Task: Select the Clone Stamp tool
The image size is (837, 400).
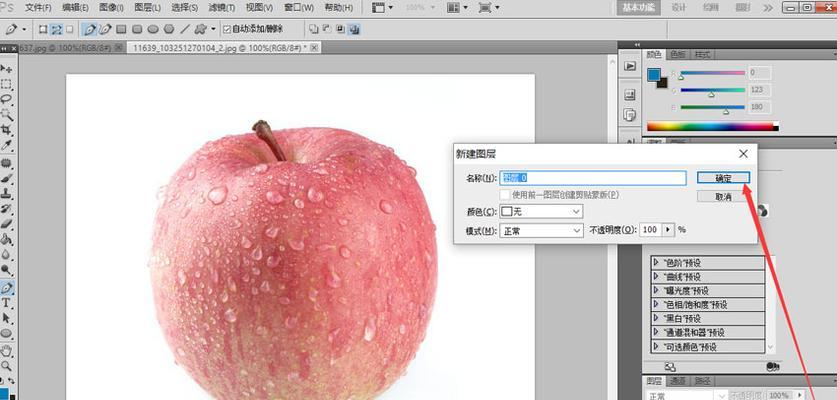Action: pyautogui.click(x=6, y=193)
